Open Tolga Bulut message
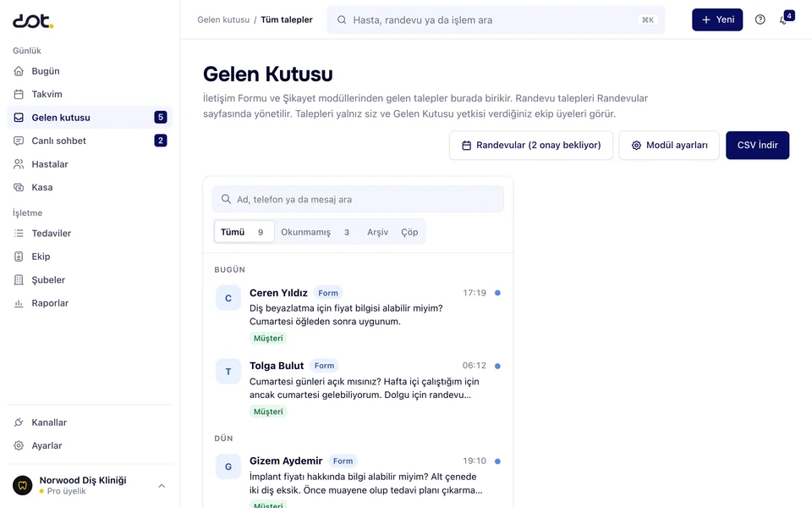812x508 pixels. point(358,389)
